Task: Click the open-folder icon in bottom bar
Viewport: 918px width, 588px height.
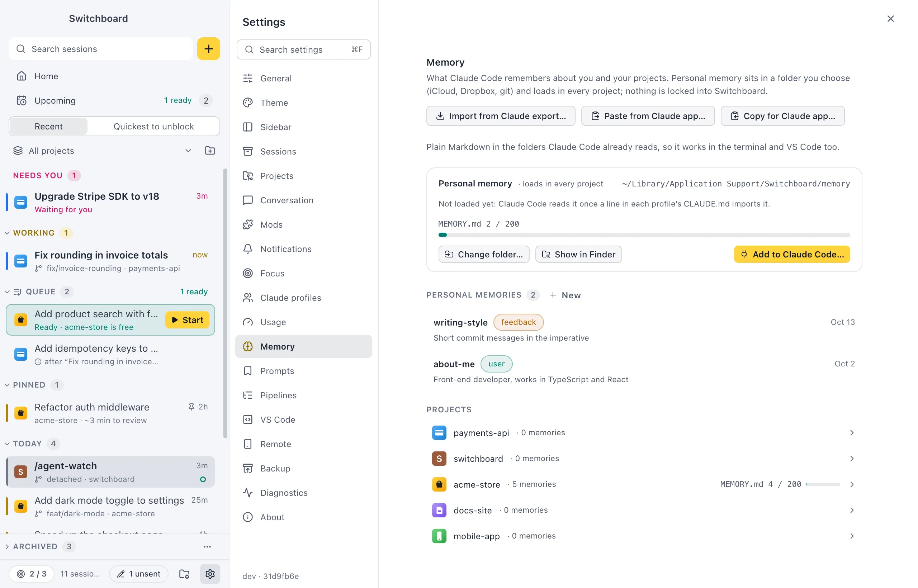Action: click(x=184, y=574)
